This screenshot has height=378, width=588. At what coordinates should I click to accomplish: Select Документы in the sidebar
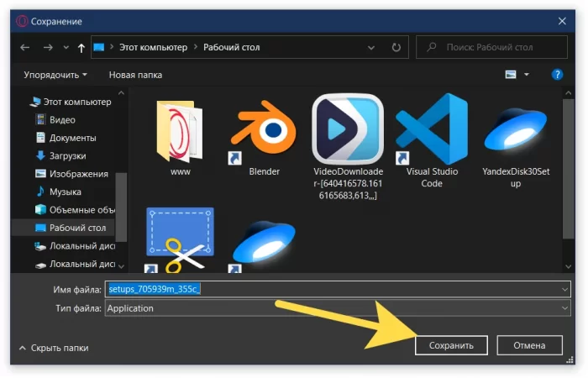point(72,138)
